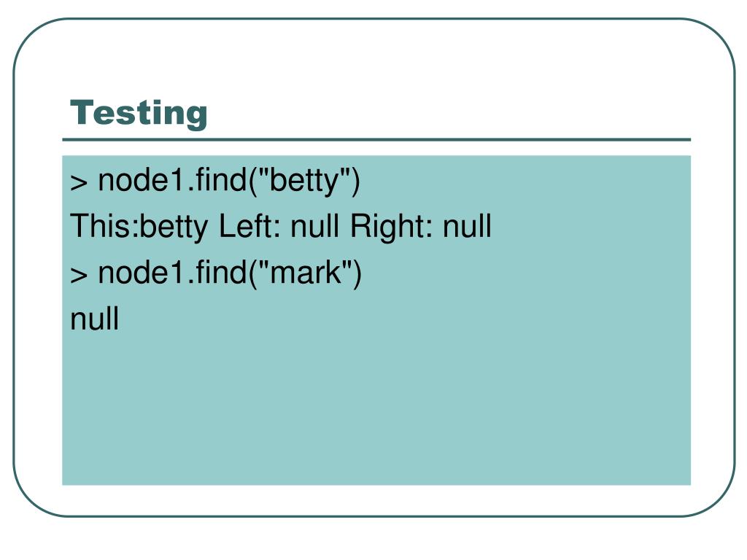Click the Testing slide title
Image resolution: width=747 pixels, height=560 pixels.
click(139, 113)
